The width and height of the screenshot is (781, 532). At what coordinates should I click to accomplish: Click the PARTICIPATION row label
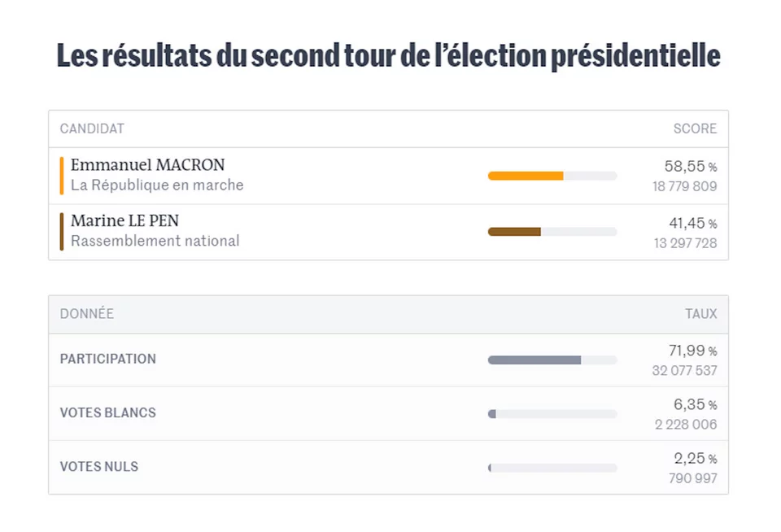[x=108, y=359]
